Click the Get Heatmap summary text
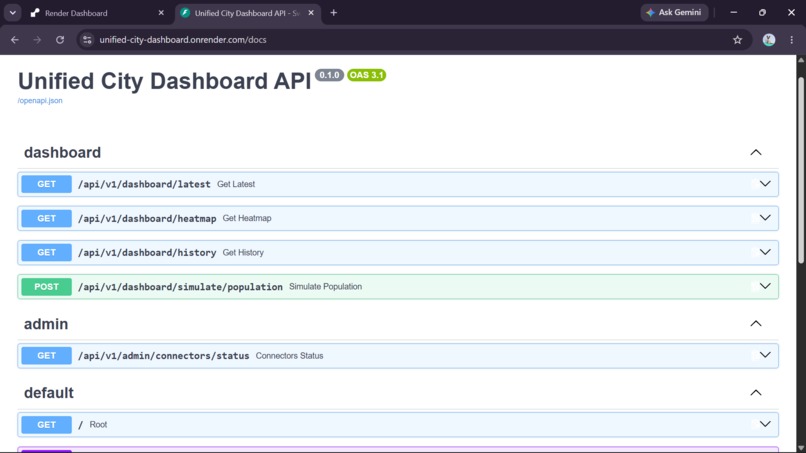 click(247, 218)
